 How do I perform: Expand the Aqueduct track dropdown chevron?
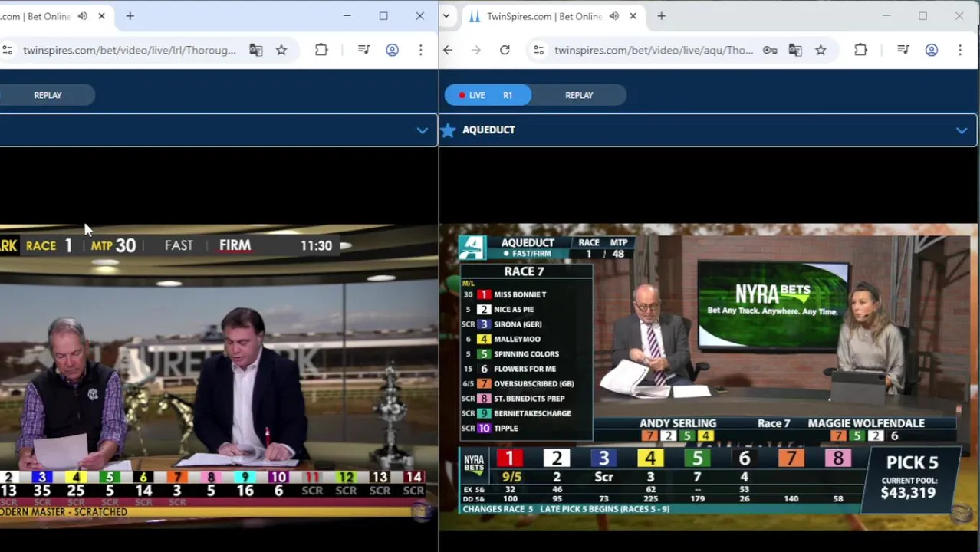click(x=961, y=130)
